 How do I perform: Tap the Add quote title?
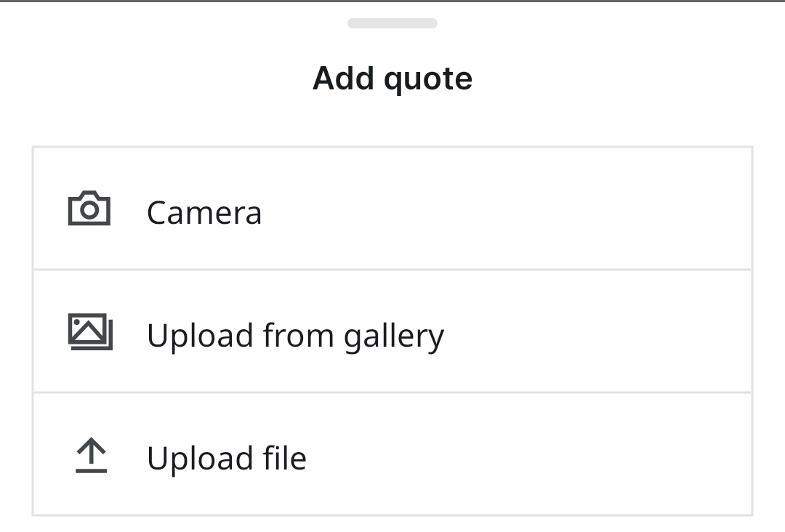[392, 77]
